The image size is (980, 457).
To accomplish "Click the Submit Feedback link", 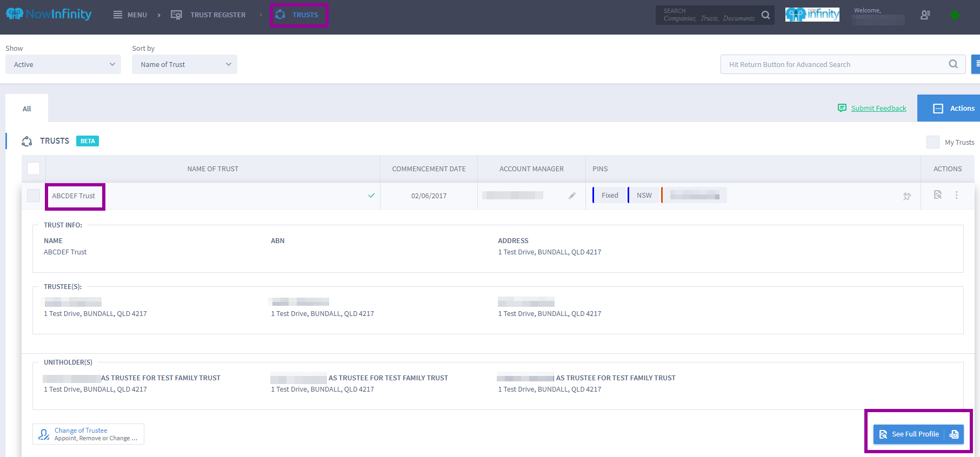I will pyautogui.click(x=878, y=108).
